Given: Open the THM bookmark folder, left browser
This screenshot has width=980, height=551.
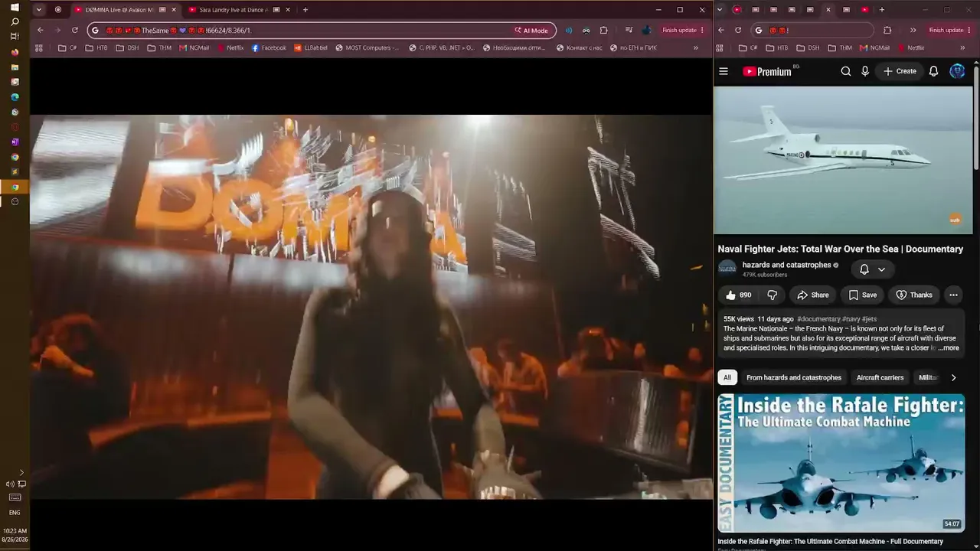Looking at the screenshot, I should 159,47.
